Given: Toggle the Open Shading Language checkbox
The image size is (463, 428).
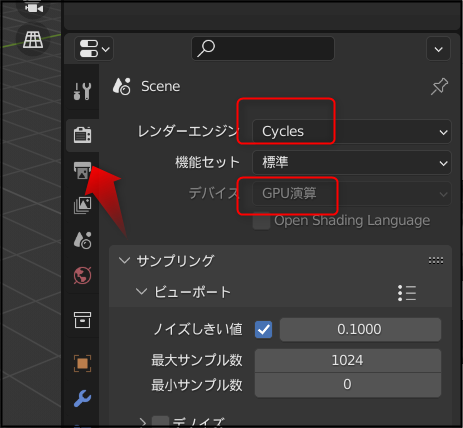Looking at the screenshot, I should [261, 221].
